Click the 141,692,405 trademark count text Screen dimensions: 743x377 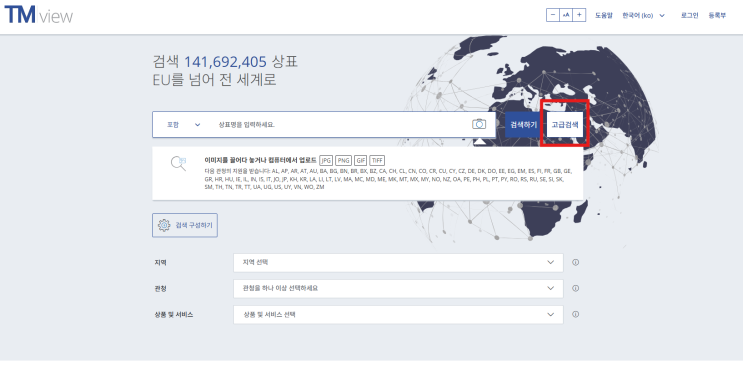(x=225, y=62)
